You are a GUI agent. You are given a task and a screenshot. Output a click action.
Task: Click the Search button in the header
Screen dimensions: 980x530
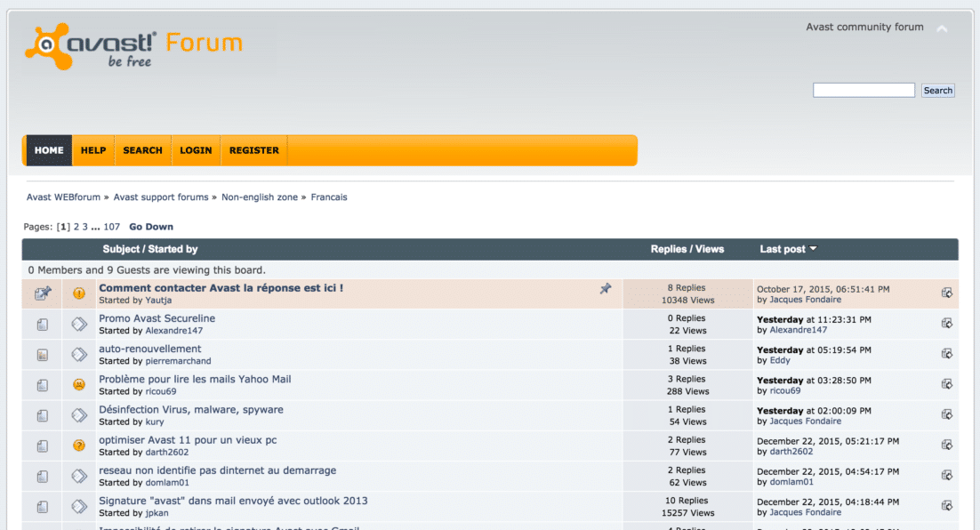pos(937,90)
